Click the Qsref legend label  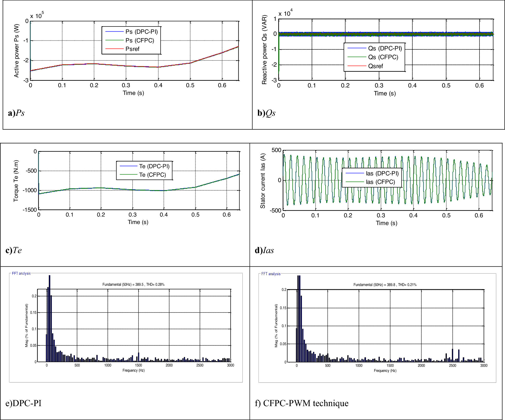pos(376,66)
